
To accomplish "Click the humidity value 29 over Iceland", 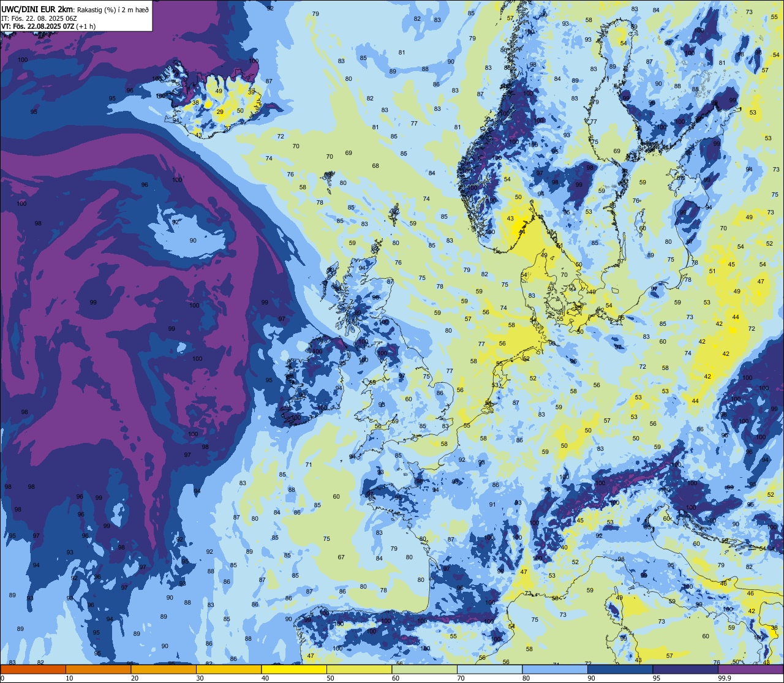I will click(220, 111).
